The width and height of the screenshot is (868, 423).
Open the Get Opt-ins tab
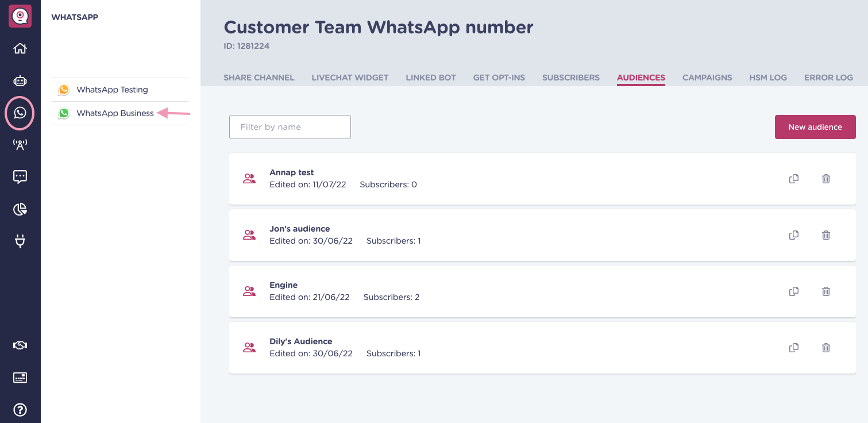[499, 78]
